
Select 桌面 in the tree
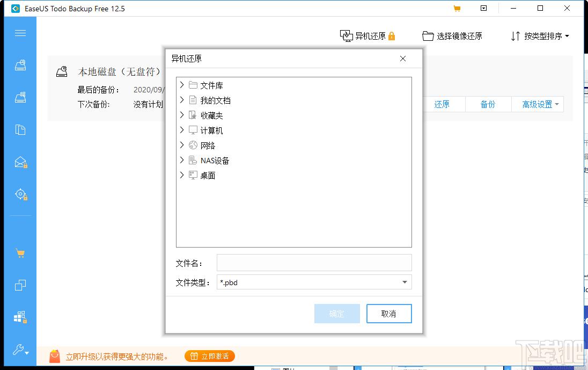pos(208,176)
